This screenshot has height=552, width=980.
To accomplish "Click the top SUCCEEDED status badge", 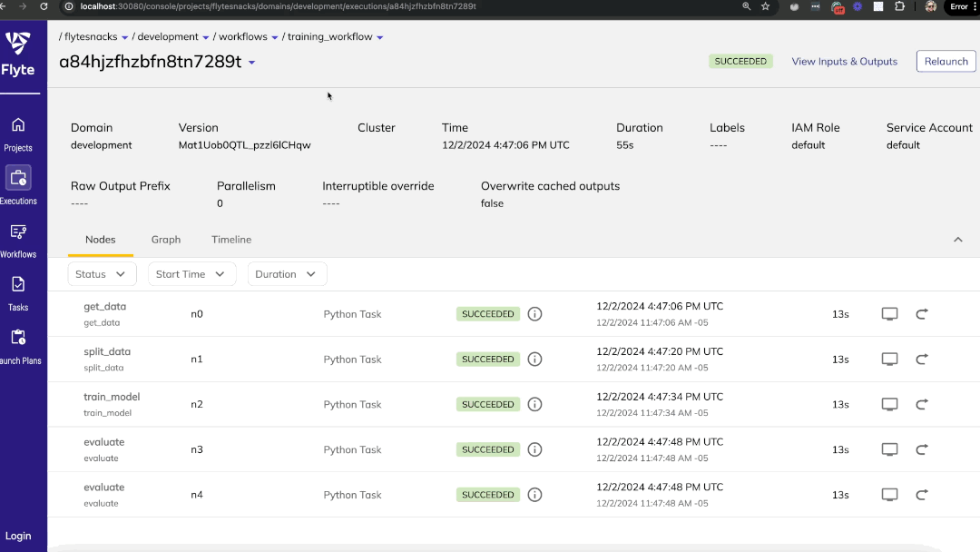I will point(740,61).
